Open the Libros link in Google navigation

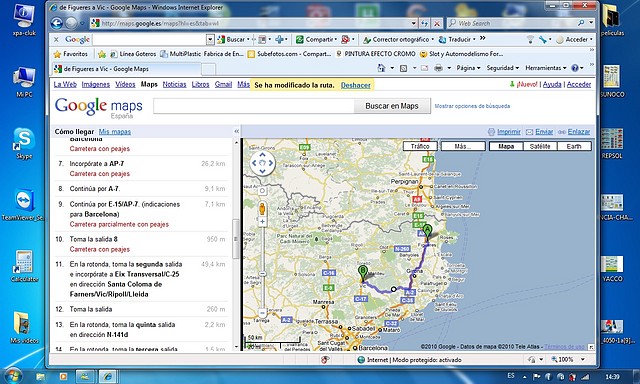[x=200, y=84]
